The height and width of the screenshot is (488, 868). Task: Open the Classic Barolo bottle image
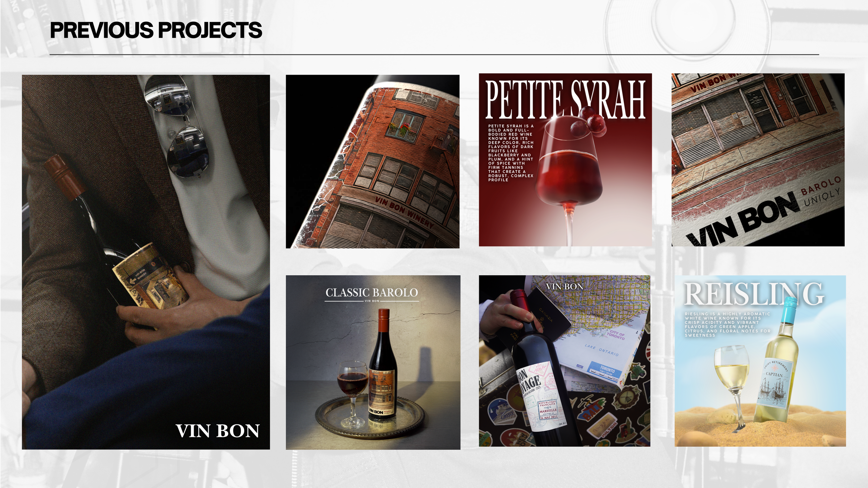coord(373,362)
